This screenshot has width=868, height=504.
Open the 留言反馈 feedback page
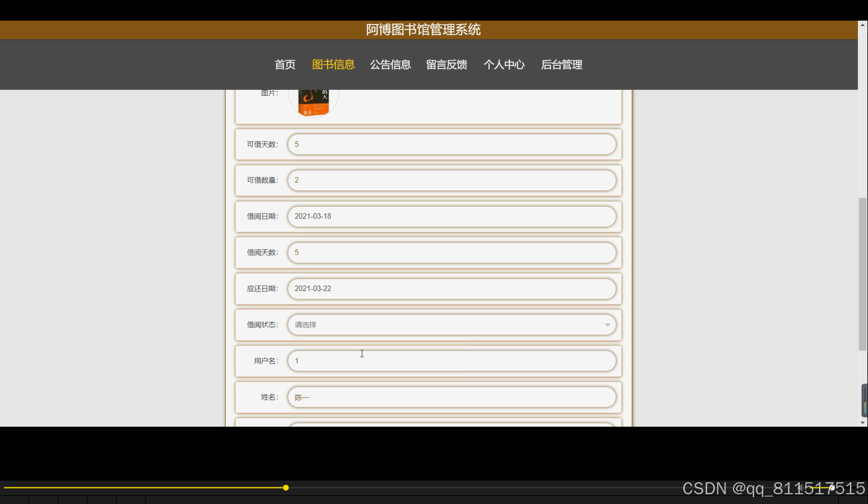[x=447, y=65]
